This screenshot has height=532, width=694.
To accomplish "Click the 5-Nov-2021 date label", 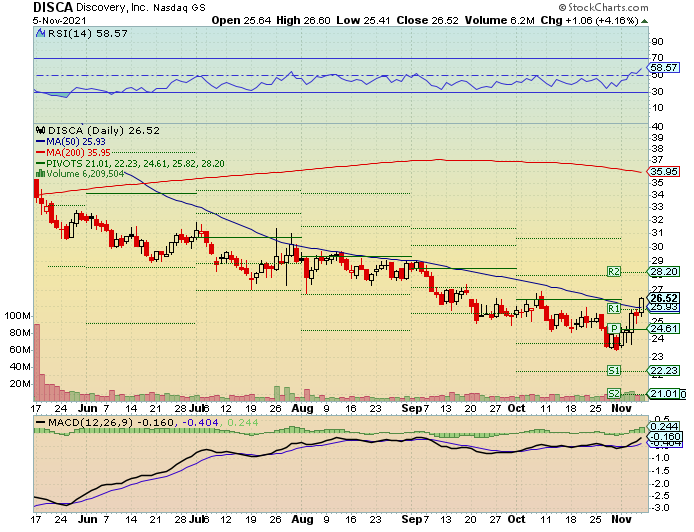I will [x=60, y=21].
